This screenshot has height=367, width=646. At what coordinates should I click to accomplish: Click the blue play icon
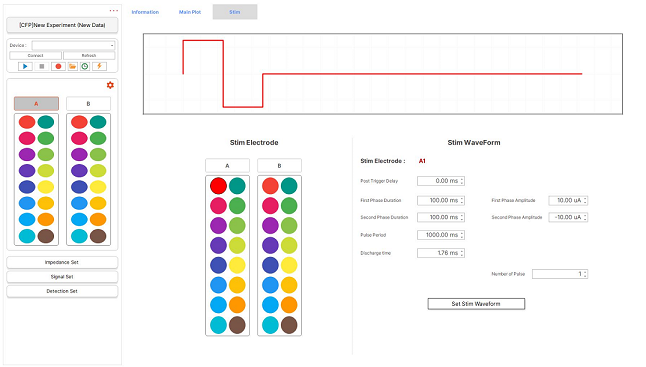25,66
